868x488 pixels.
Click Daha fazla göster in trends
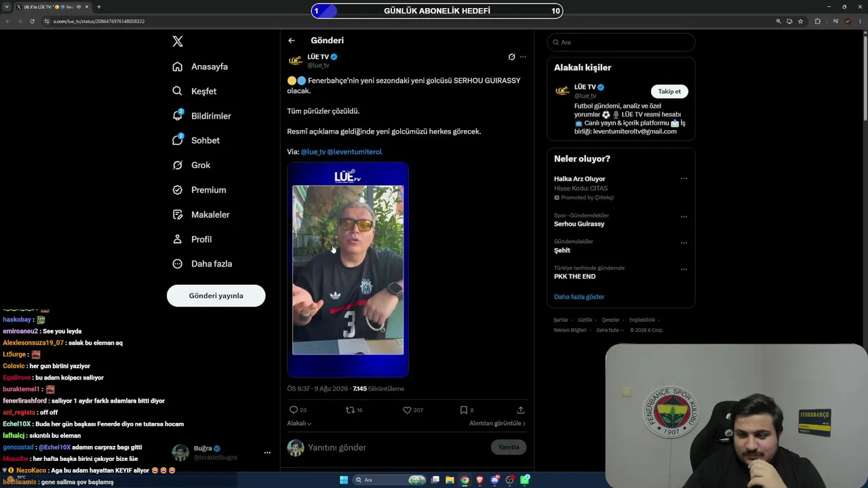579,297
